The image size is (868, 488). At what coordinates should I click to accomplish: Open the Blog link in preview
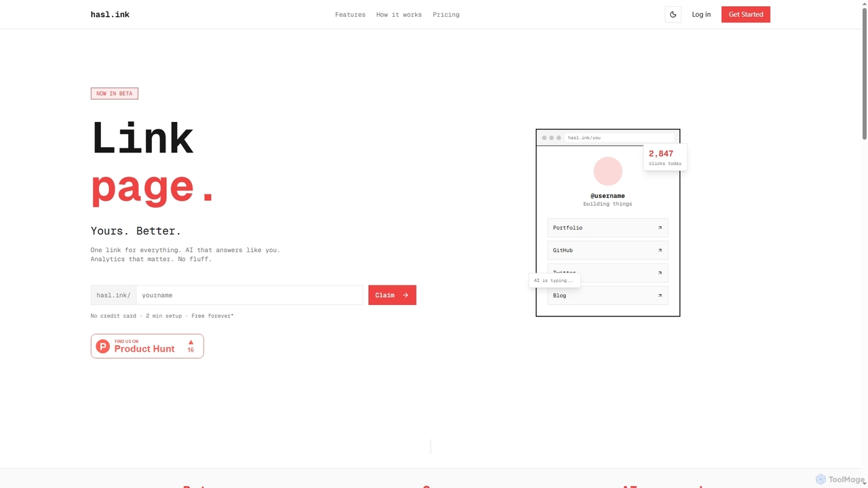tap(608, 296)
